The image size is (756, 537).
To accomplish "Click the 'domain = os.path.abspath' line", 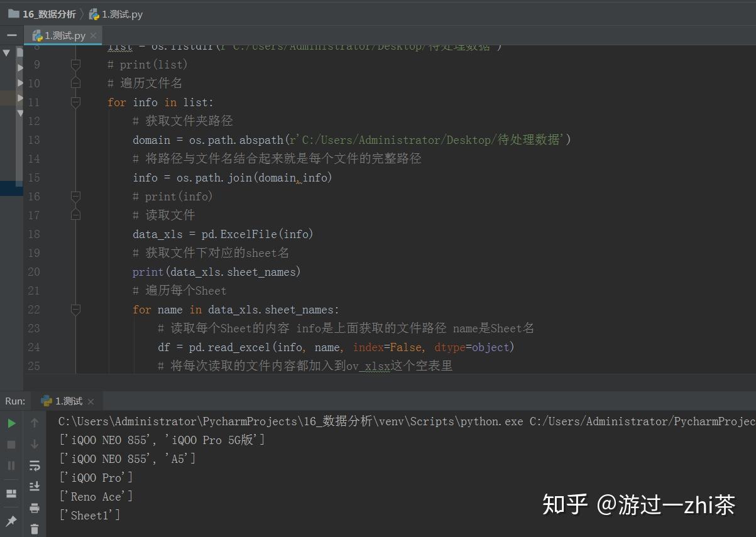I will point(352,139).
